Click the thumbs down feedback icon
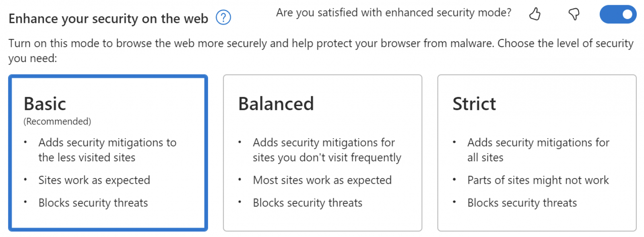 574,15
